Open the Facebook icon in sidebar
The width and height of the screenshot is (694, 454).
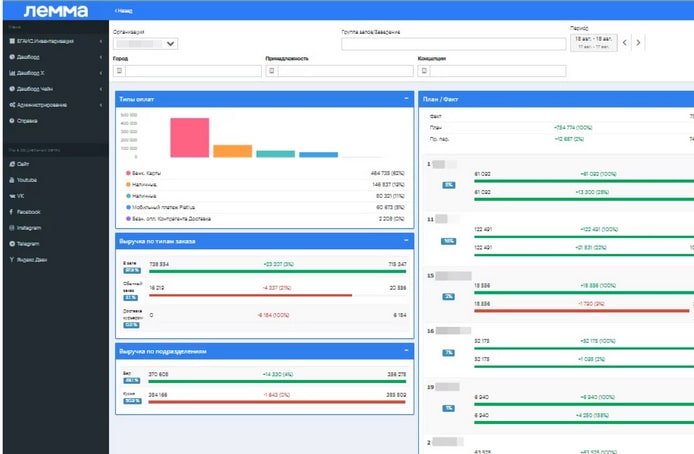(x=12, y=212)
